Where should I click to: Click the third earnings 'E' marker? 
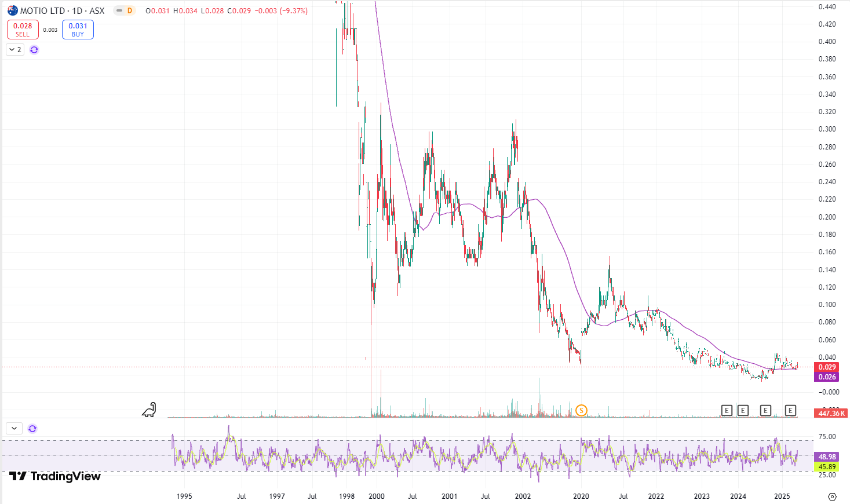tap(765, 411)
